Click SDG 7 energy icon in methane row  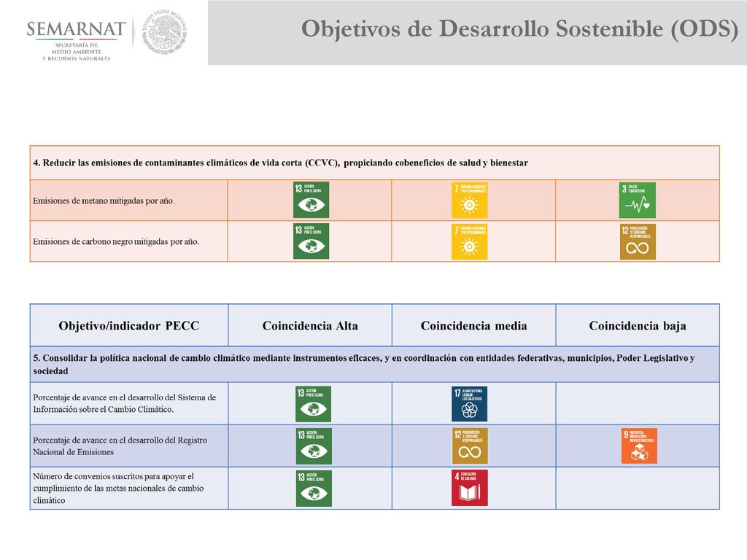tap(469, 201)
